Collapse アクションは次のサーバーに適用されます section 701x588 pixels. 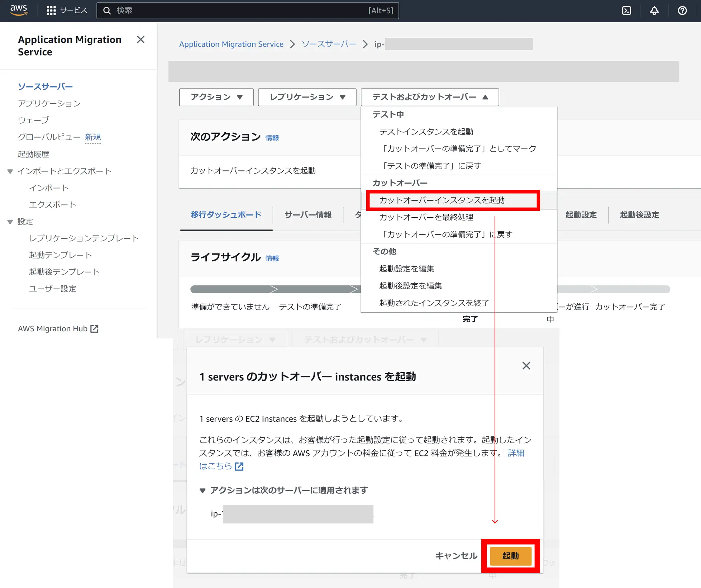coord(283,490)
